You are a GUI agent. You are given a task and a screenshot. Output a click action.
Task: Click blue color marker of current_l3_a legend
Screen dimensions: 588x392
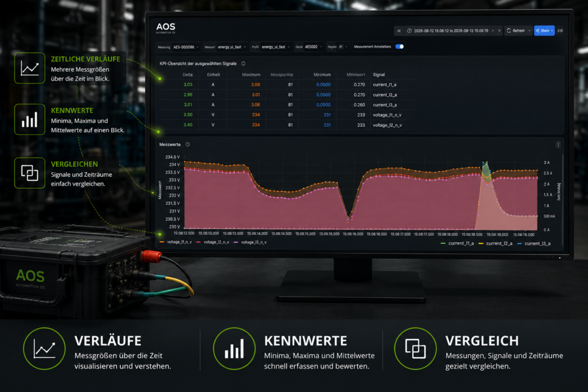[519, 243]
